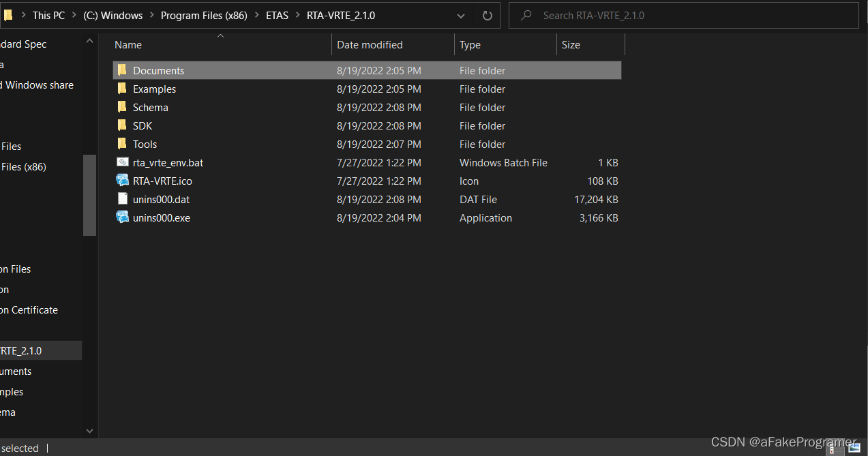
Task: Sort files by the Name column
Action: click(221, 44)
